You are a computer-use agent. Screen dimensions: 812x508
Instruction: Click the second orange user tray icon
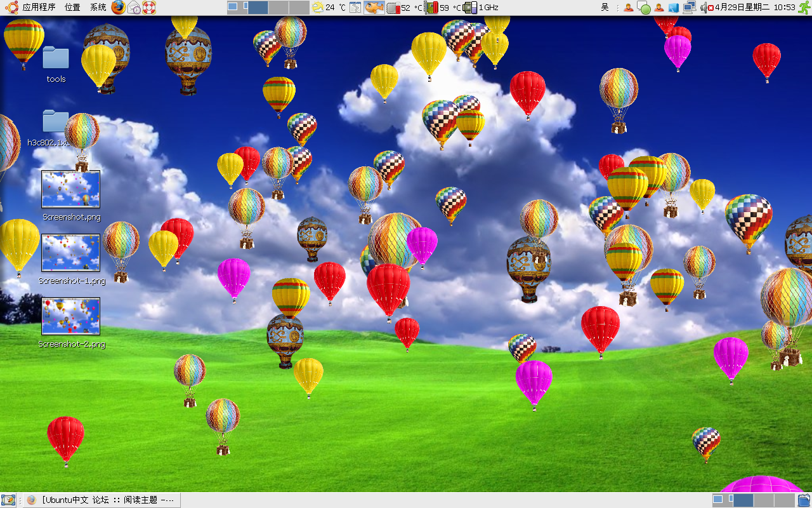(x=659, y=8)
